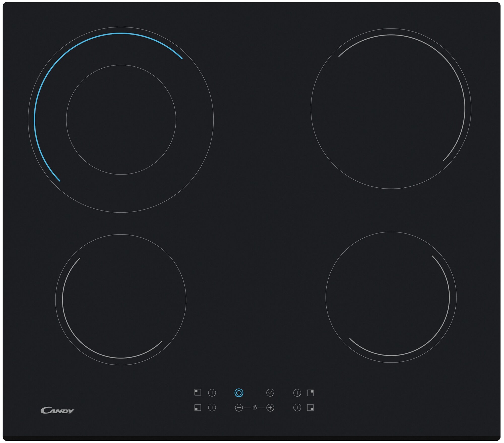Tap the timer checkmark icon
Screen dimensions: 504x443
[x=270, y=393]
